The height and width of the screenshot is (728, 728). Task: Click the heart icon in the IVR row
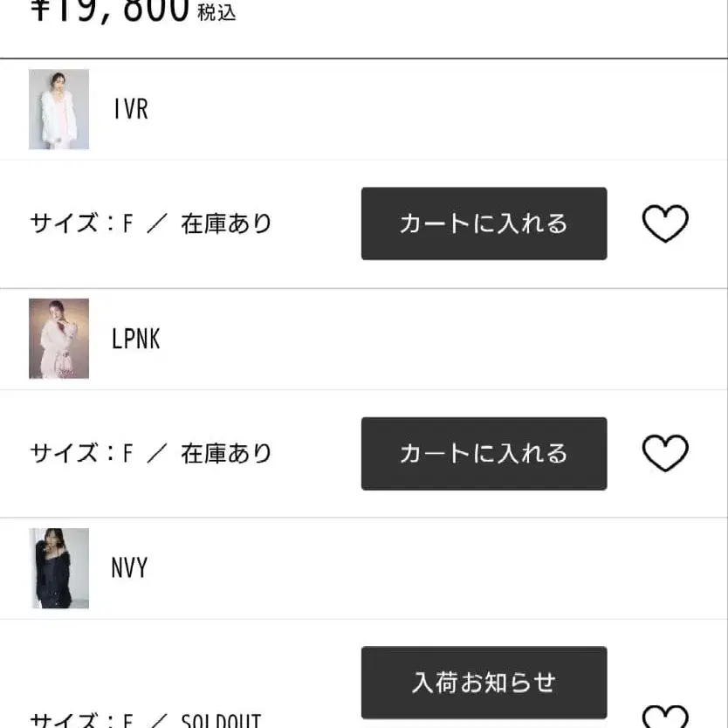point(666,223)
